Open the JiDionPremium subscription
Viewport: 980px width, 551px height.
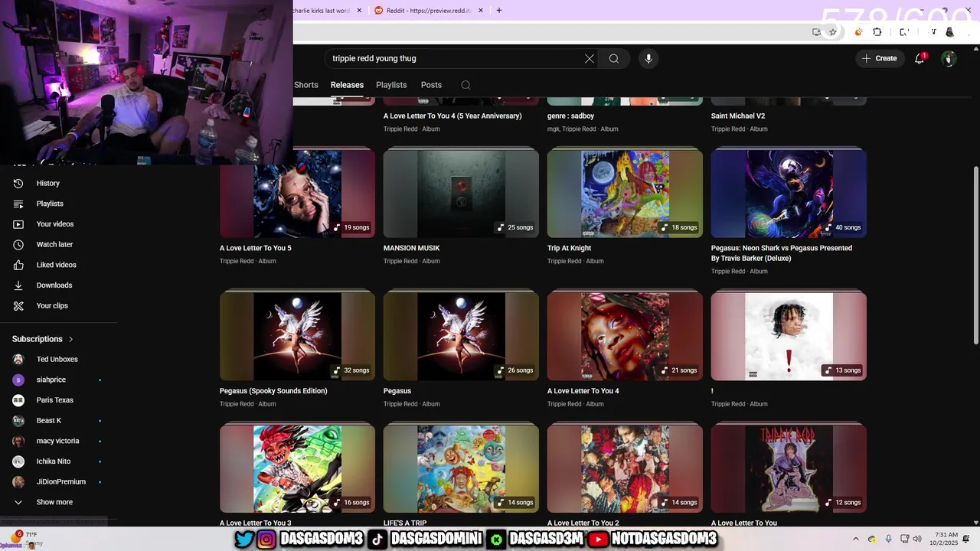tap(61, 481)
